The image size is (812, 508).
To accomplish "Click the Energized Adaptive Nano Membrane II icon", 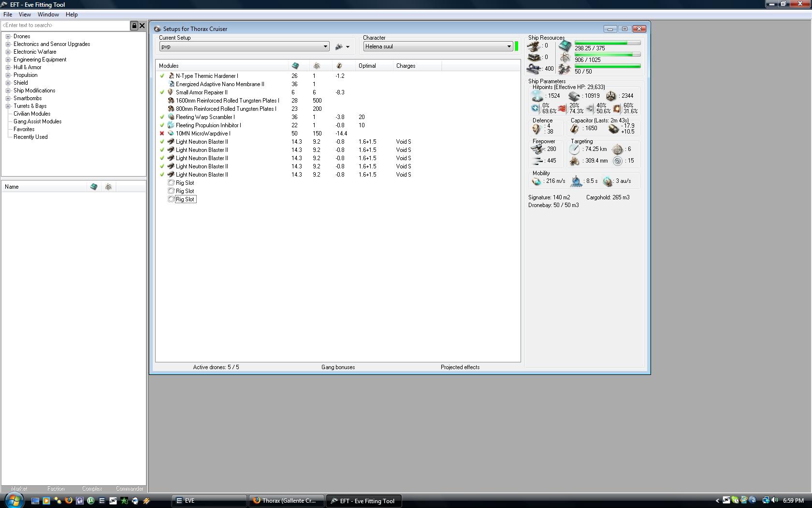I will [x=171, y=84].
